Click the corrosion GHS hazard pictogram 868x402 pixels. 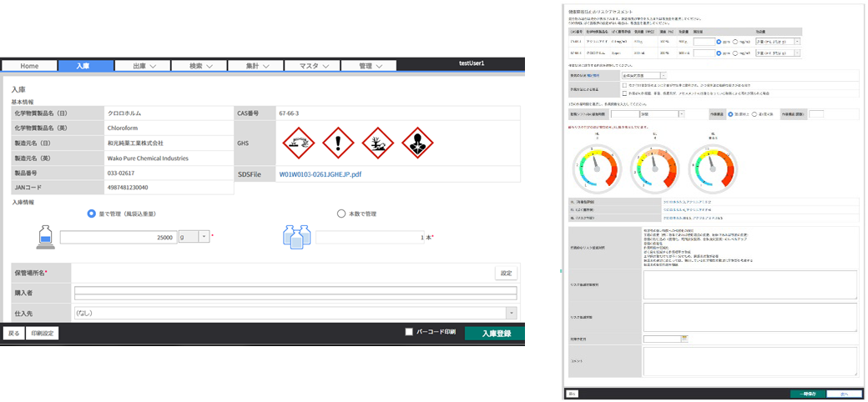coord(300,143)
